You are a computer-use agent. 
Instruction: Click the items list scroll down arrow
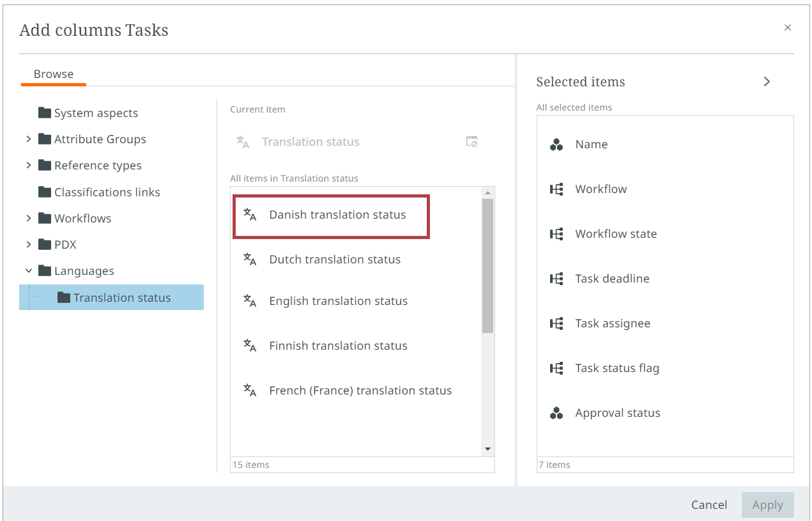pos(487,449)
